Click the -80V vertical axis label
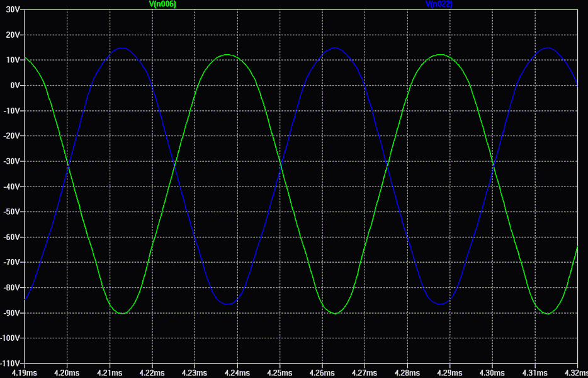 (x=12, y=288)
